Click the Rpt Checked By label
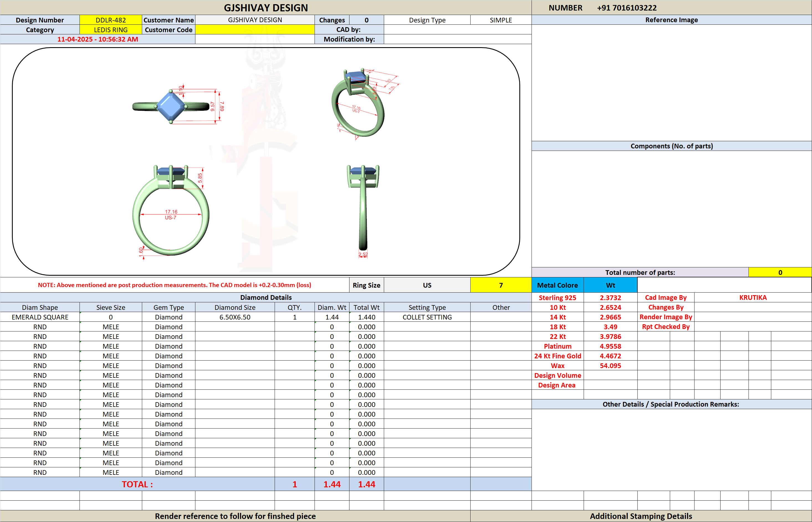812x522 pixels. click(666, 327)
